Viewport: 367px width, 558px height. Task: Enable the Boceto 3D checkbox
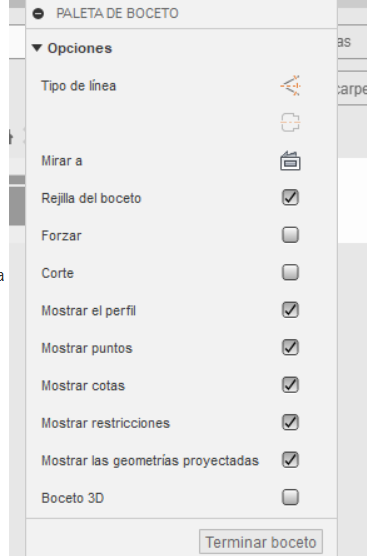point(290,497)
